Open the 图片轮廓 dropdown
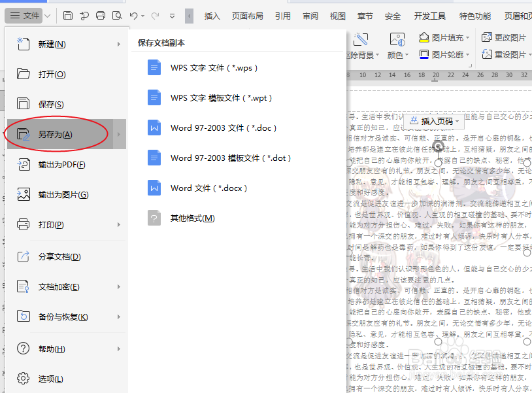The image size is (532, 393). pyautogui.click(x=444, y=54)
